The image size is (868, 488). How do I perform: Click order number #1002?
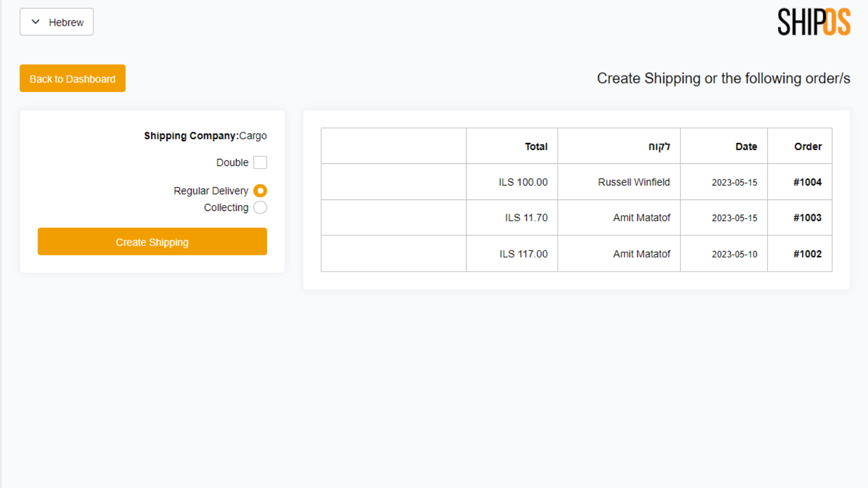pyautogui.click(x=807, y=254)
